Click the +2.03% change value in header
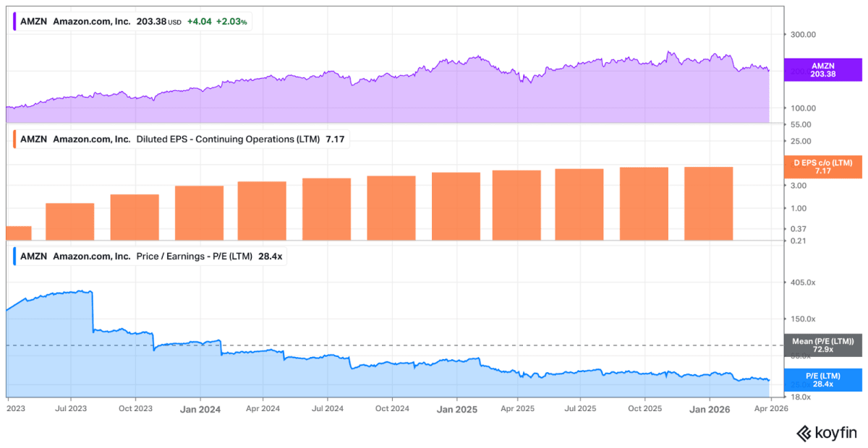Screen dimensions: 868x448 (x=233, y=22)
